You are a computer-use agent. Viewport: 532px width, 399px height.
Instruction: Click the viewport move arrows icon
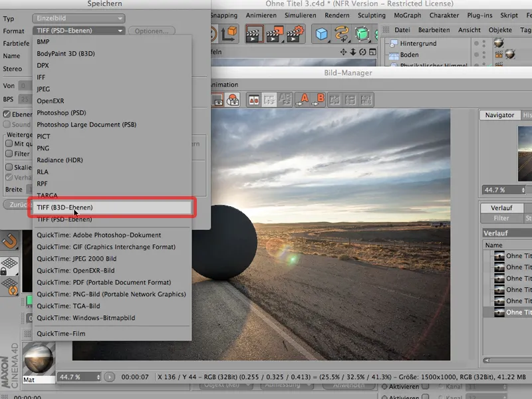(343, 52)
